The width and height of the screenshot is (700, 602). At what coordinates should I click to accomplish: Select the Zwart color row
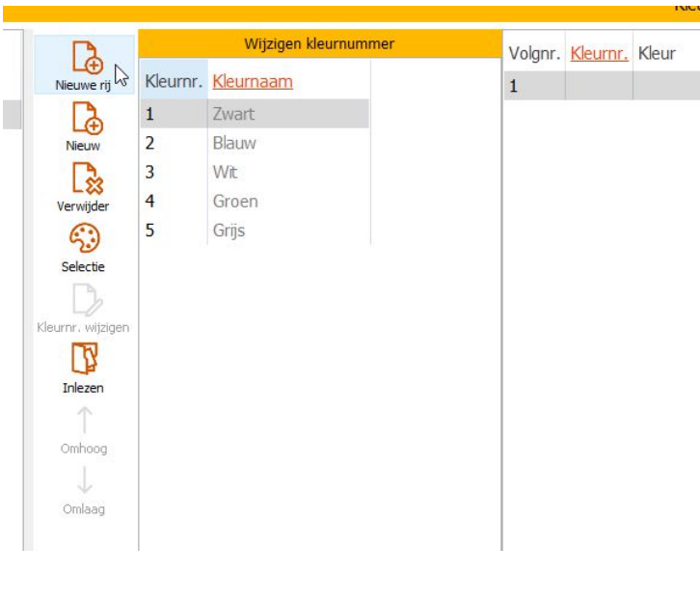click(233, 114)
